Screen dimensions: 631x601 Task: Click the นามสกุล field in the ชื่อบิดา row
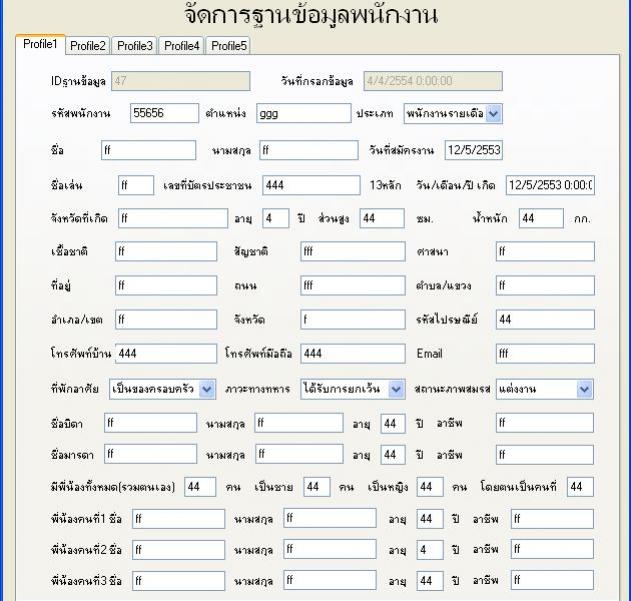click(x=299, y=423)
